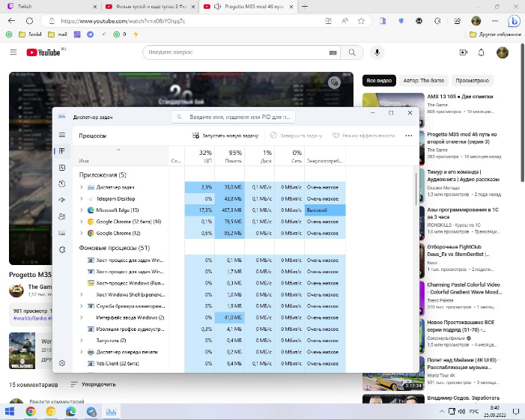
Task: Mute the tab playing Progetto M35 video
Action: tap(217, 7)
